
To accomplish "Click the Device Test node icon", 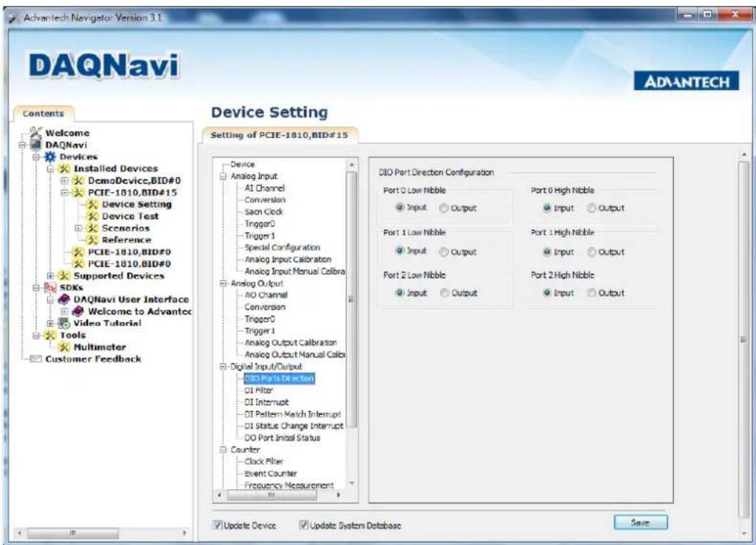I will [92, 216].
